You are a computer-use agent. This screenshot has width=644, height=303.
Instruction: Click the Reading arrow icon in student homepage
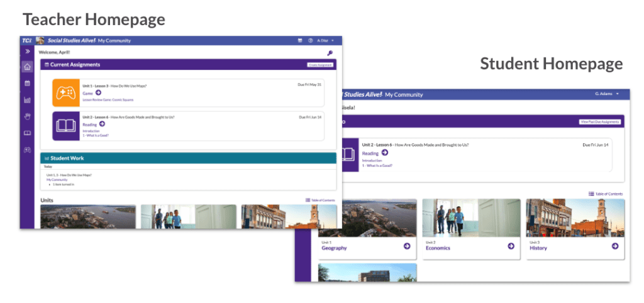point(385,153)
